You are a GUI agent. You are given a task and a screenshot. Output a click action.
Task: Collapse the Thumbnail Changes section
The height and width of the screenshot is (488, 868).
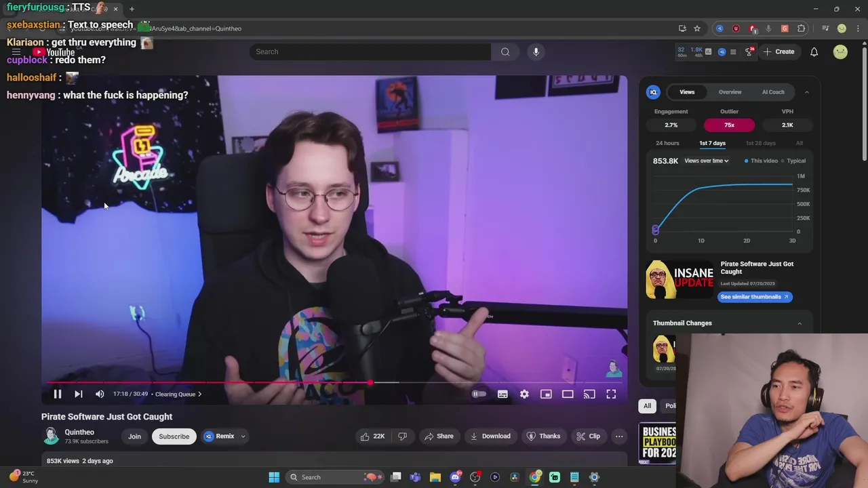point(800,323)
